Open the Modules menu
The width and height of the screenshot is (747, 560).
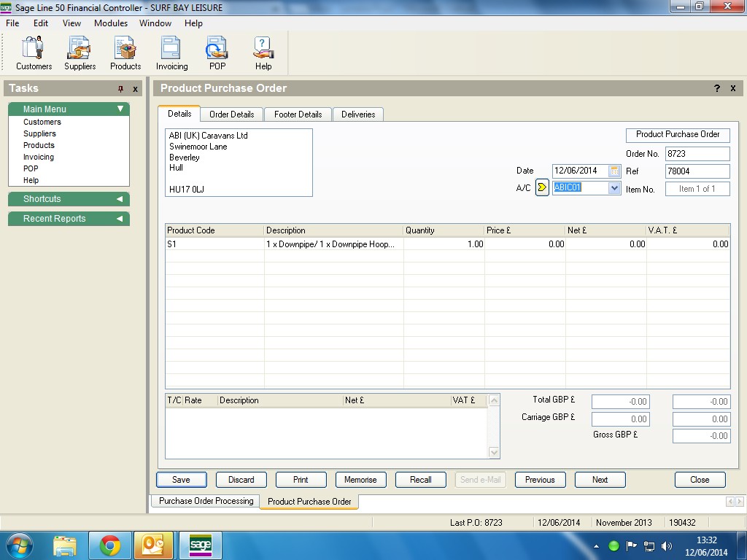click(x=111, y=23)
